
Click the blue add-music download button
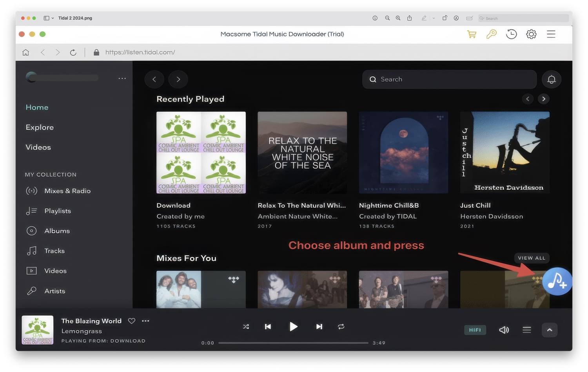[x=557, y=281]
